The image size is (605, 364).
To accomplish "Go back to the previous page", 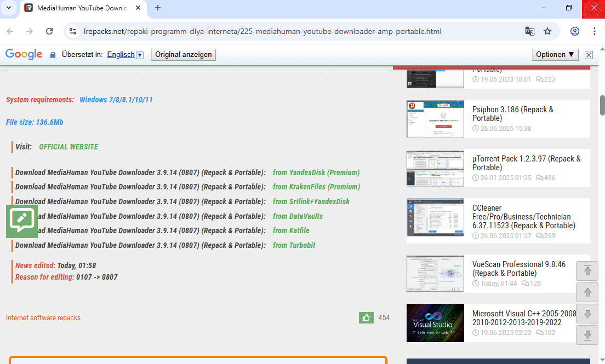I will pos(10,31).
